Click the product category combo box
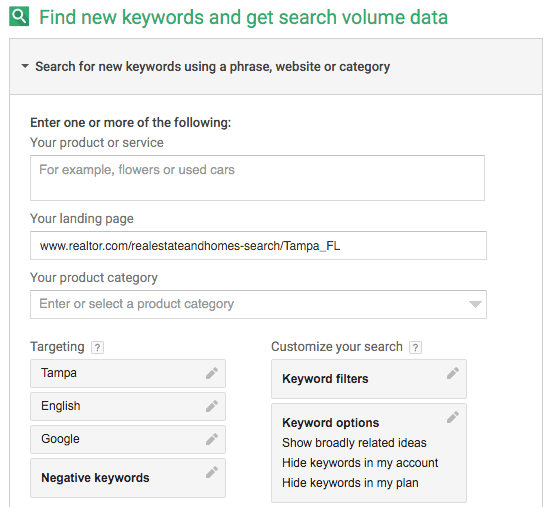 click(258, 304)
